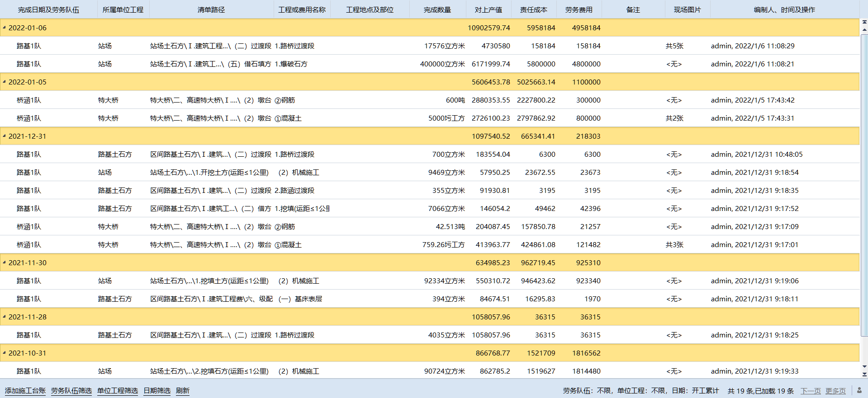Collapse the 2021-12-31 date group
868x398 pixels.
tap(4, 136)
